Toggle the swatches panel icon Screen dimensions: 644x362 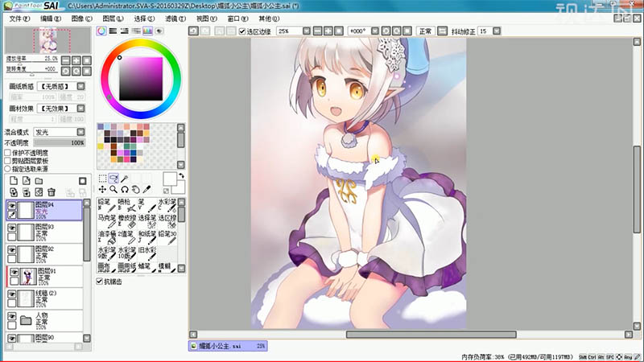[147, 31]
